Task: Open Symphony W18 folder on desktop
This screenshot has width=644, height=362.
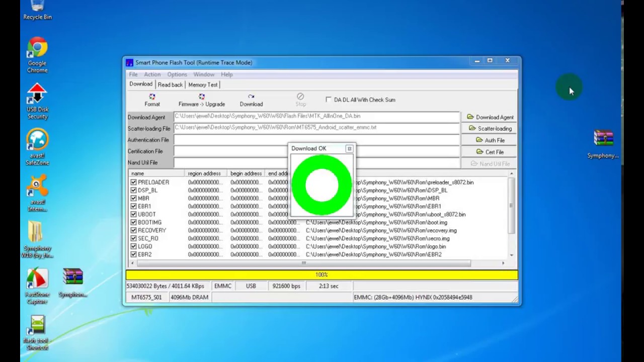Action: pyautogui.click(x=36, y=240)
